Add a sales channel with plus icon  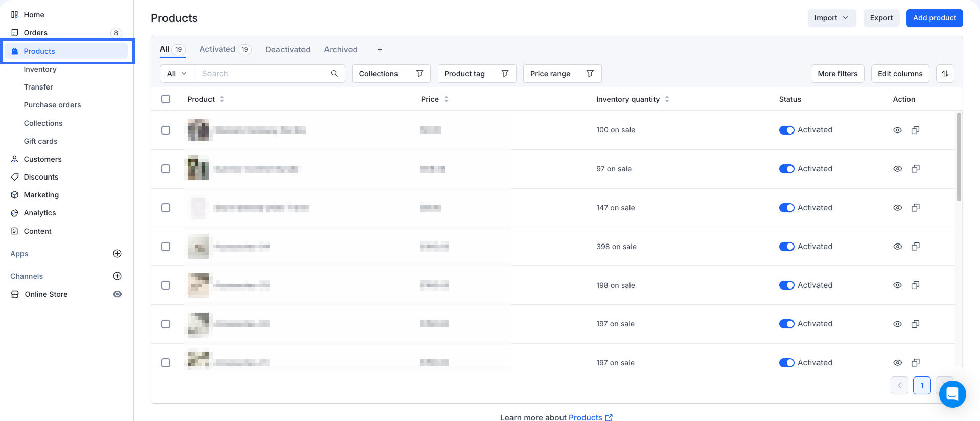117,276
